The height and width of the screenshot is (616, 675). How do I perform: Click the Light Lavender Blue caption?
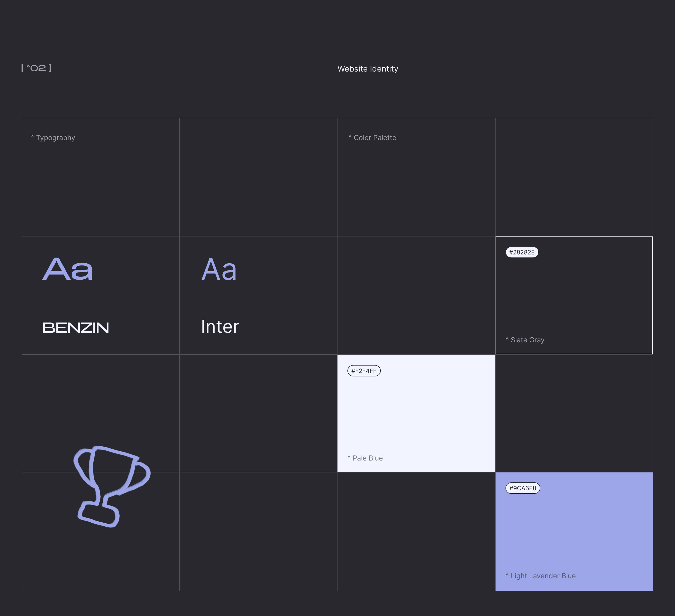coord(540,576)
